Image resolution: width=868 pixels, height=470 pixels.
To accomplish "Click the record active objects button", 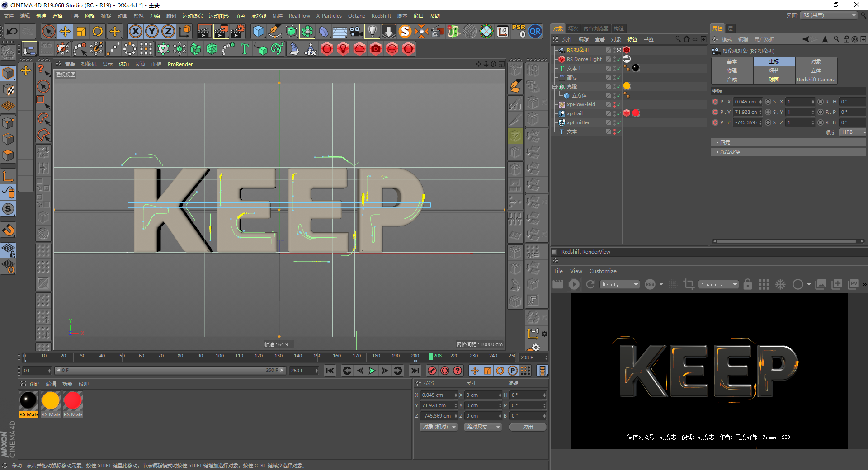I will tap(432, 371).
